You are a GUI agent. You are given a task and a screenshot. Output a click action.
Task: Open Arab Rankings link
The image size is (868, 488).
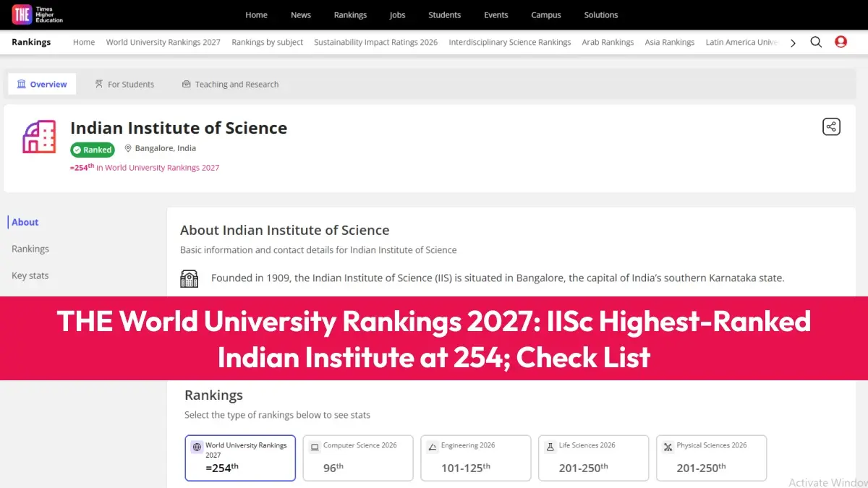coord(608,42)
